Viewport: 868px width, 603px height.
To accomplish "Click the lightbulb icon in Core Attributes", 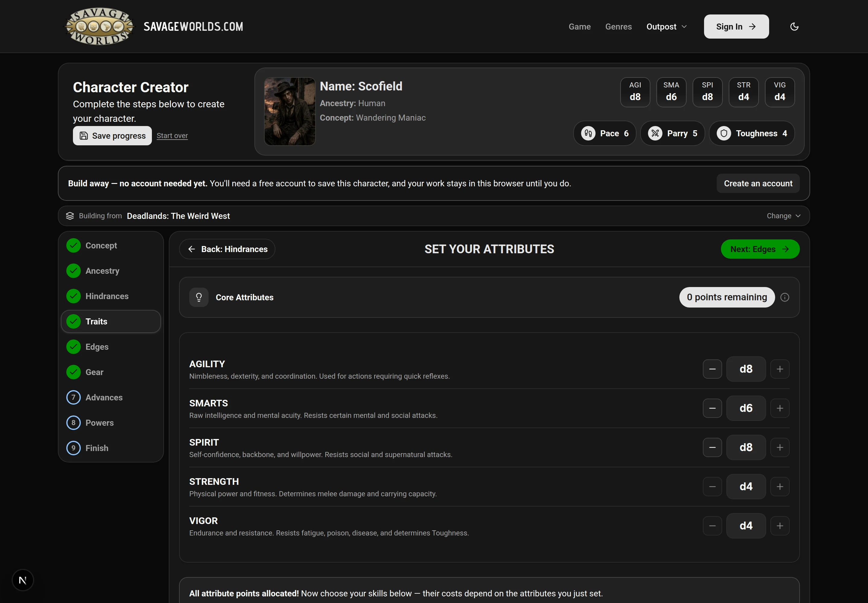I will 199,297.
